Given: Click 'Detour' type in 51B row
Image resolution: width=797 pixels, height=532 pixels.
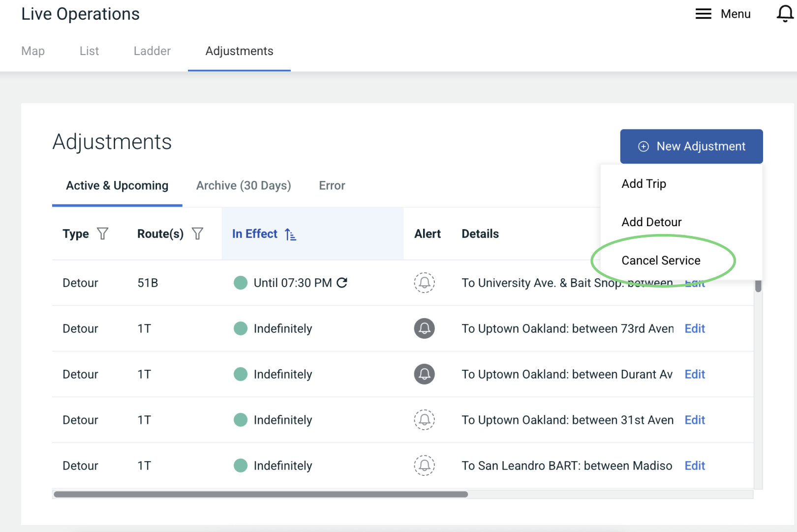Looking at the screenshot, I should click(x=80, y=283).
